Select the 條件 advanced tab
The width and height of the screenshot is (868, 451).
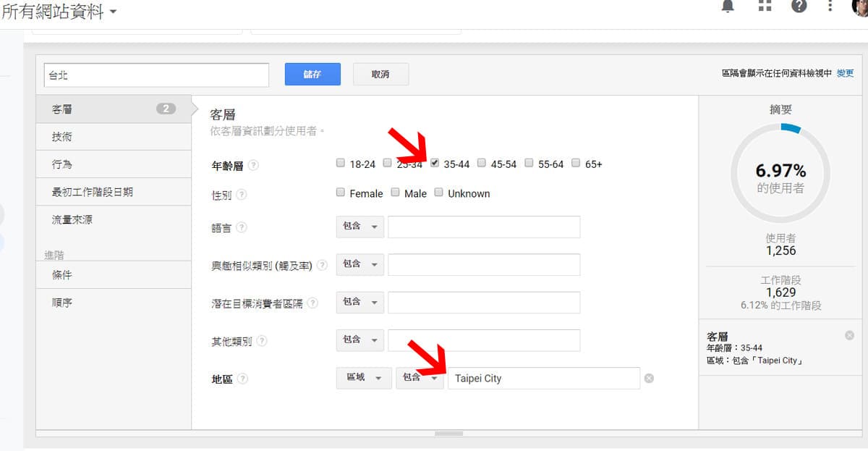[114, 275]
